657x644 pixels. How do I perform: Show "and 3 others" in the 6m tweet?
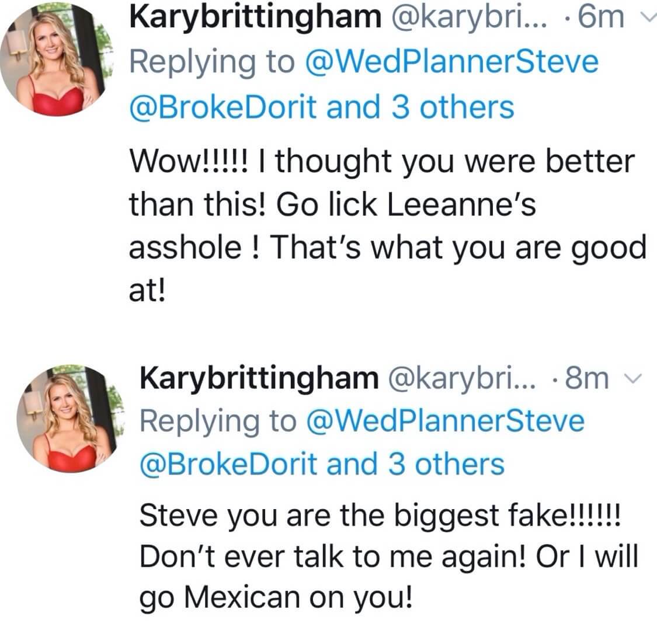tap(420, 107)
